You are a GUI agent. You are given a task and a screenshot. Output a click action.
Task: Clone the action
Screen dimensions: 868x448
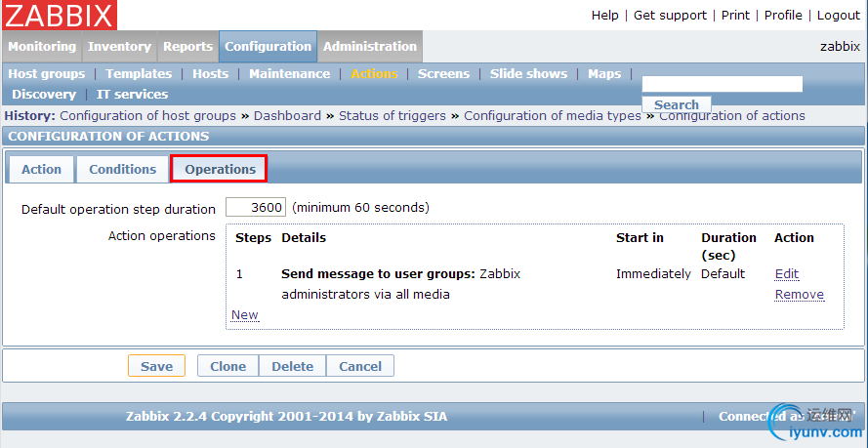228,366
